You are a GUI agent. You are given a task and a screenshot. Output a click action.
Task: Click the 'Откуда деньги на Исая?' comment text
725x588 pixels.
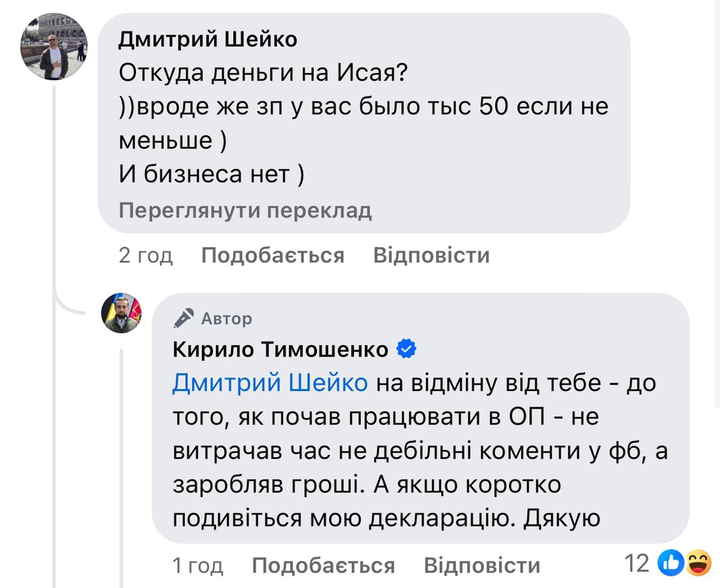pyautogui.click(x=263, y=72)
